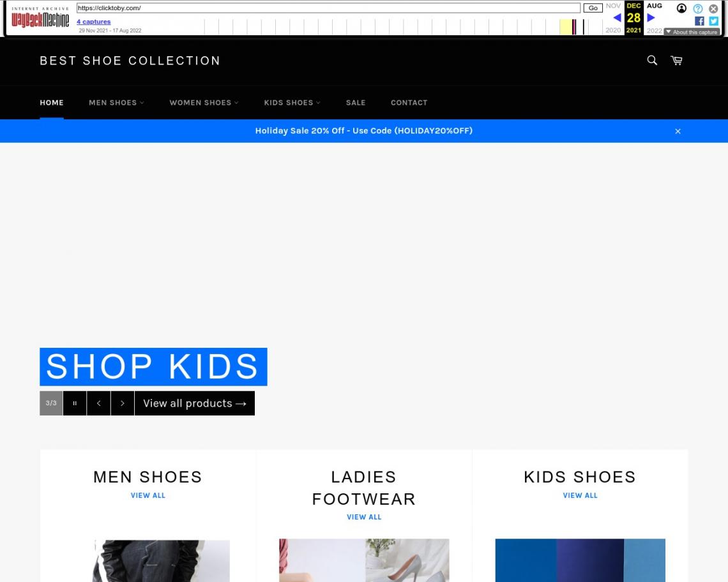Viewport: 728px width, 582px height.
Task: Pause the slideshow
Action: 75,403
